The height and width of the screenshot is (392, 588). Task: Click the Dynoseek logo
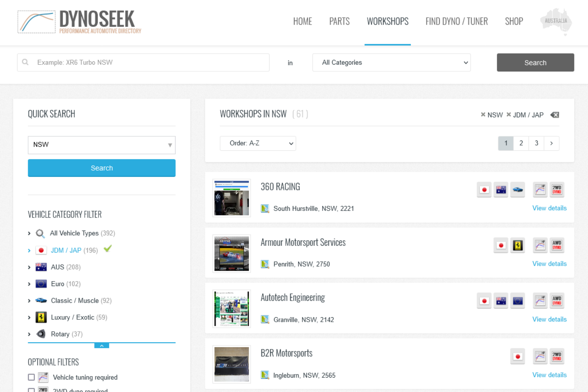click(79, 21)
